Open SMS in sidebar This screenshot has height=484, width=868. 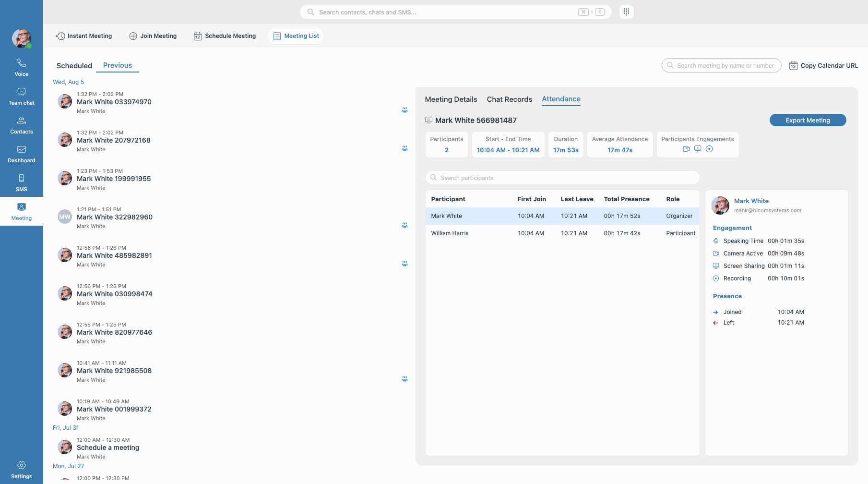click(x=22, y=183)
